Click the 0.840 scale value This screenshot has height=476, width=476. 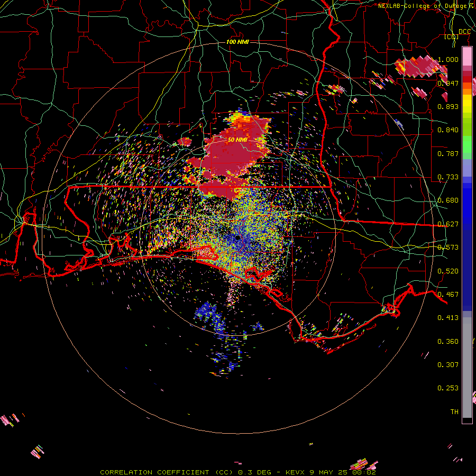pyautogui.click(x=448, y=130)
